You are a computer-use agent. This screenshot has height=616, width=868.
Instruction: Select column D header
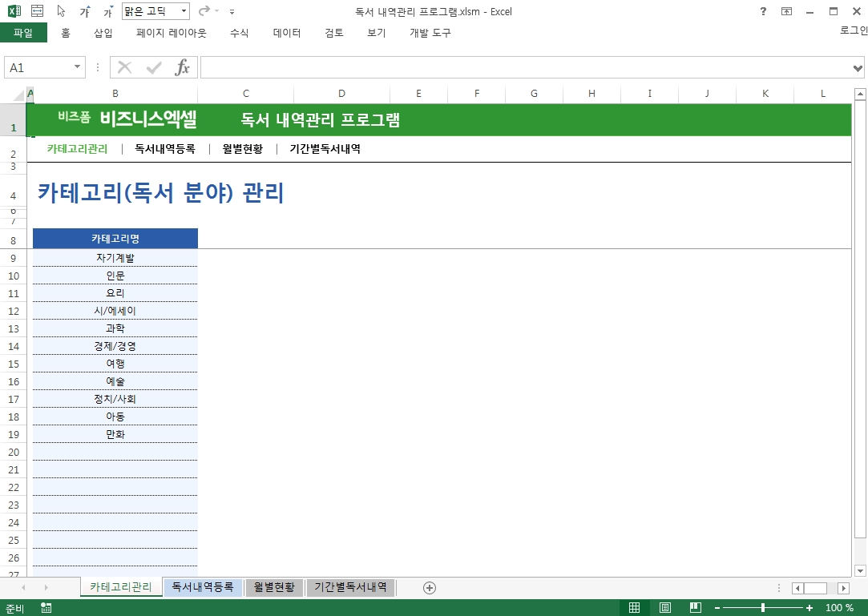point(341,94)
